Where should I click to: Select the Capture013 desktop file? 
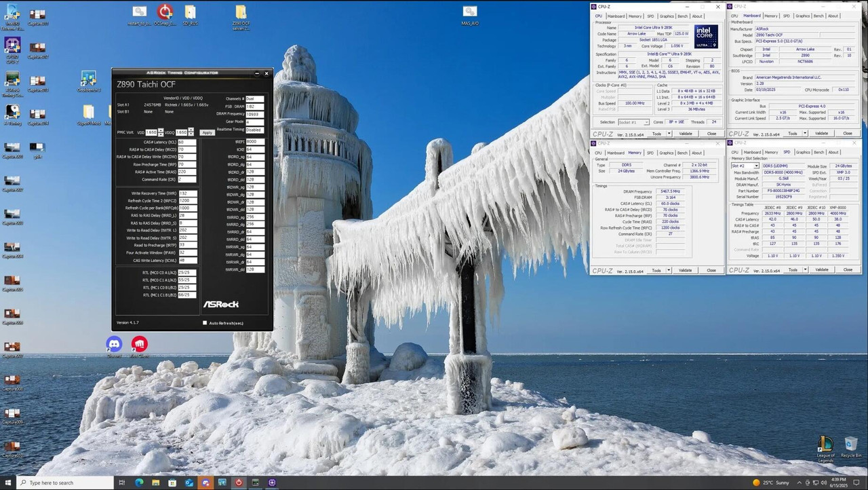tap(38, 83)
